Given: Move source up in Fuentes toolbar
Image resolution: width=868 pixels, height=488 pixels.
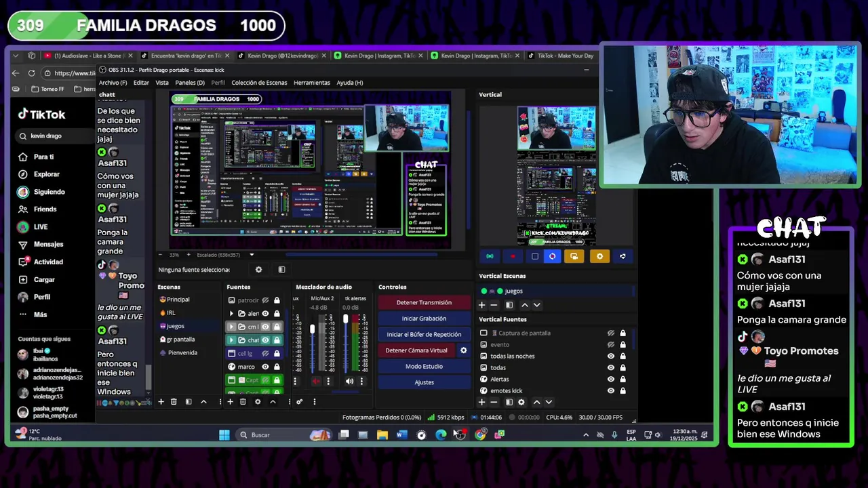Looking at the screenshot, I should click(x=273, y=402).
